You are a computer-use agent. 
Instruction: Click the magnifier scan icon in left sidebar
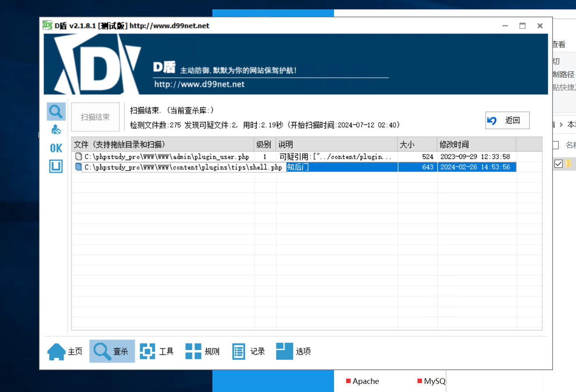coord(56,111)
